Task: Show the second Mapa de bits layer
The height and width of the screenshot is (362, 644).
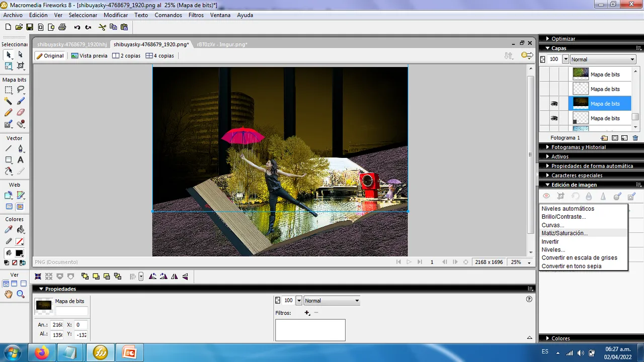Action: [554, 89]
